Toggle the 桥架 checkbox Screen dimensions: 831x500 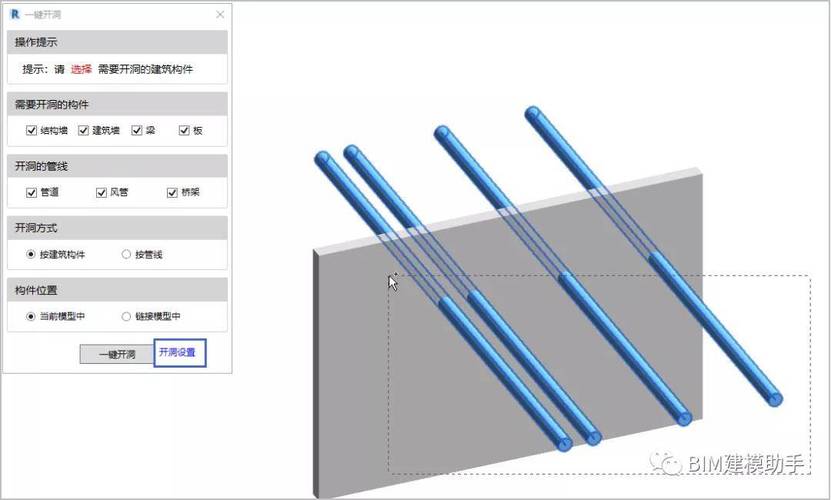pyautogui.click(x=172, y=192)
